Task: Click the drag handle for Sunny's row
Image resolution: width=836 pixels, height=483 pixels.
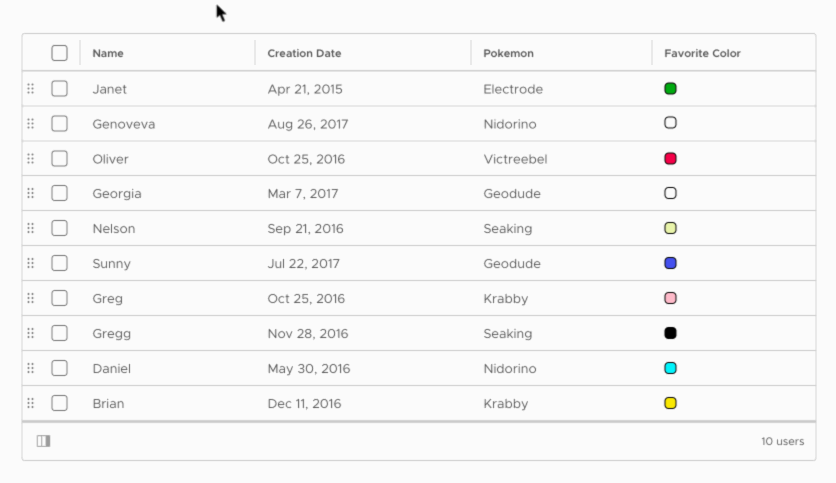Action: (x=30, y=264)
